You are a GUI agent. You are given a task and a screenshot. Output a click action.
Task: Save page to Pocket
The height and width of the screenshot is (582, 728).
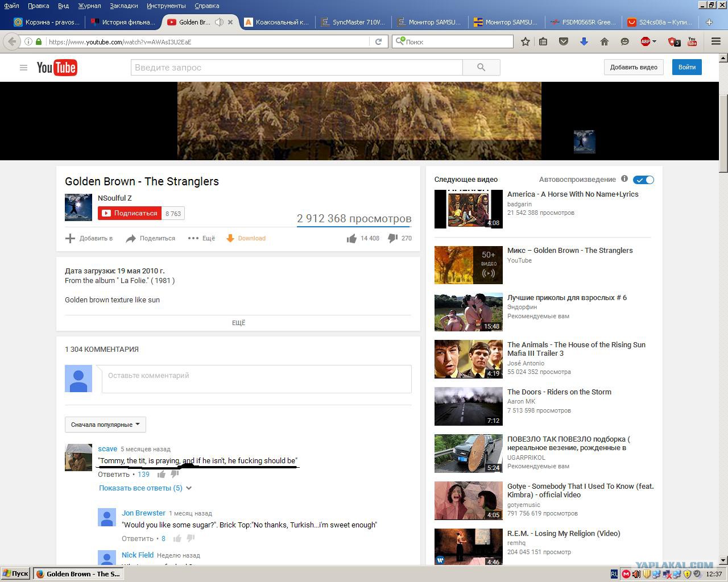(x=564, y=41)
